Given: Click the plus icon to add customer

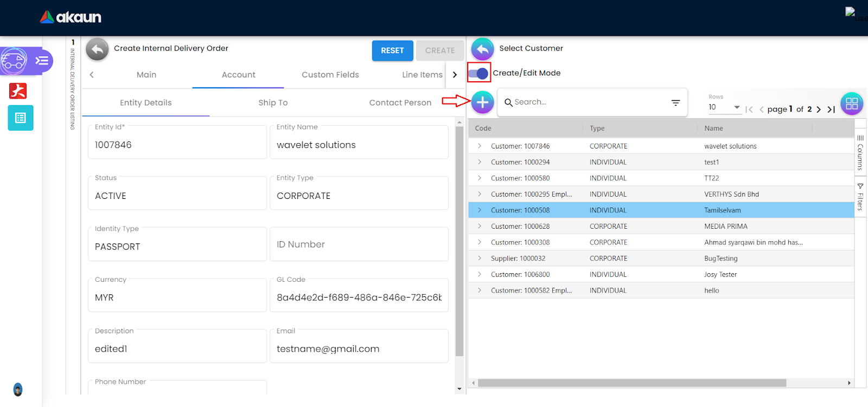Looking at the screenshot, I should click(x=482, y=102).
